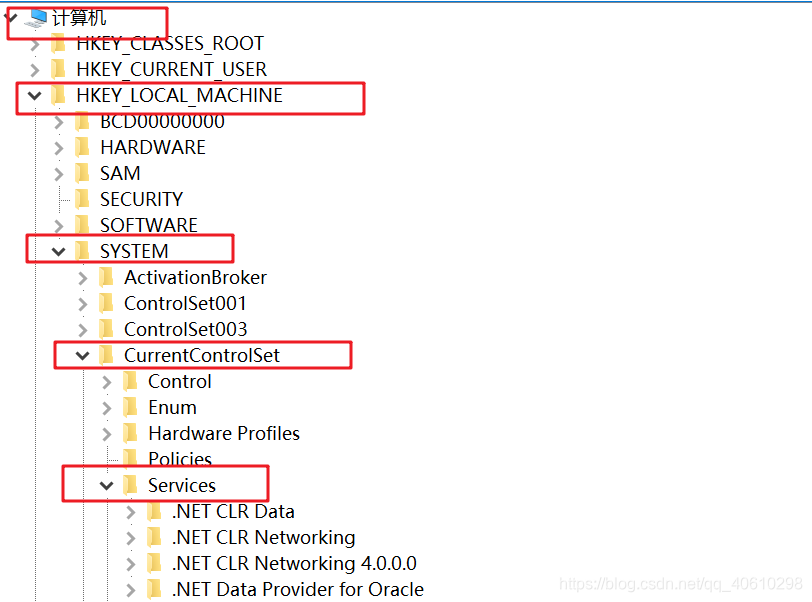Click the .NET CLR Data folder icon
The width and height of the screenshot is (812, 602).
pos(154,511)
